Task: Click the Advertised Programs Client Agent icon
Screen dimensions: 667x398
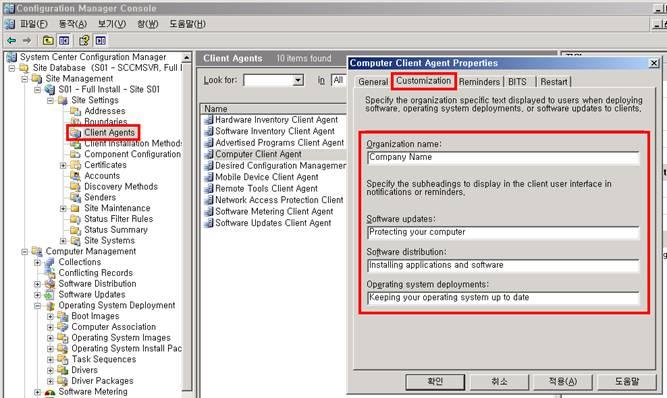Action: 209,143
